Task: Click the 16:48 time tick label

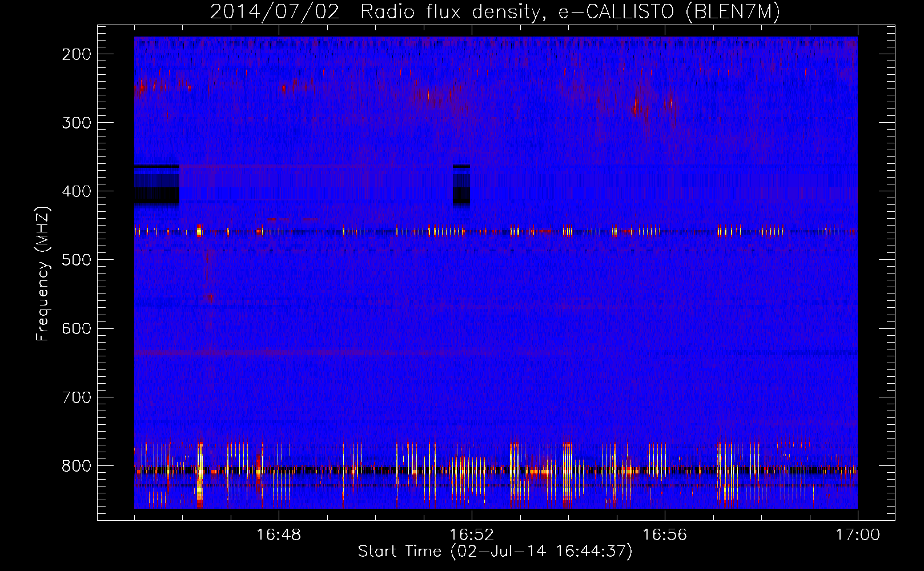Action: click(x=279, y=534)
